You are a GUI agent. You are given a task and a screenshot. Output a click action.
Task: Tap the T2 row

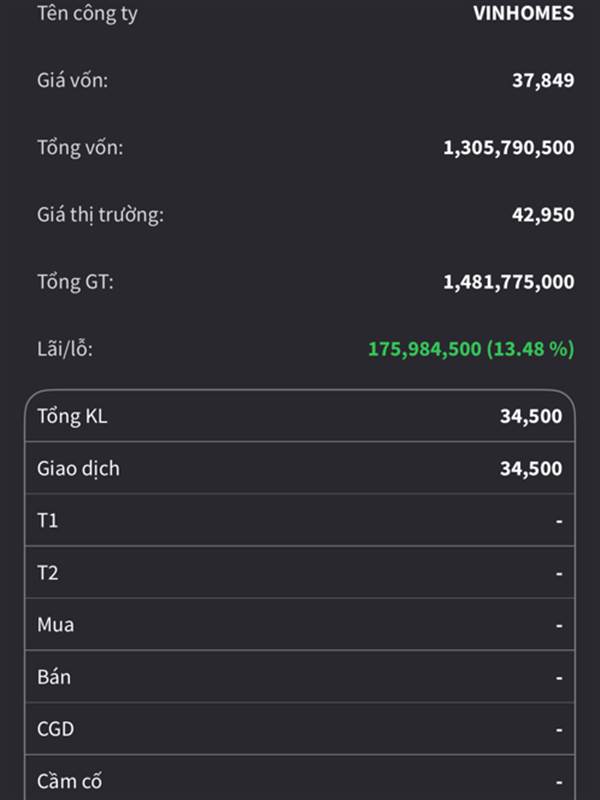coord(300,572)
